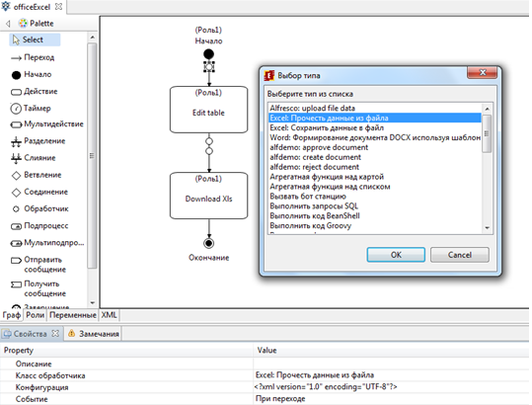Open the Переменные tab
Image resolution: width=532 pixels, height=405 pixels.
coord(73,315)
